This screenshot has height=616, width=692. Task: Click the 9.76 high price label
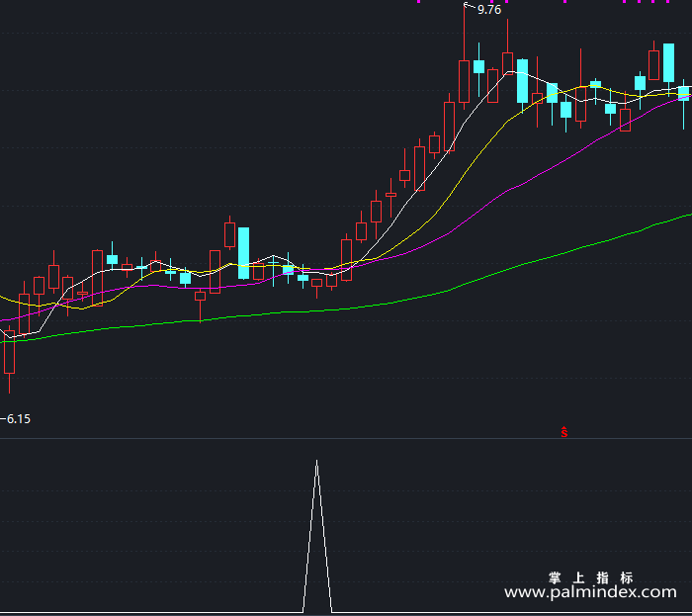tap(489, 10)
